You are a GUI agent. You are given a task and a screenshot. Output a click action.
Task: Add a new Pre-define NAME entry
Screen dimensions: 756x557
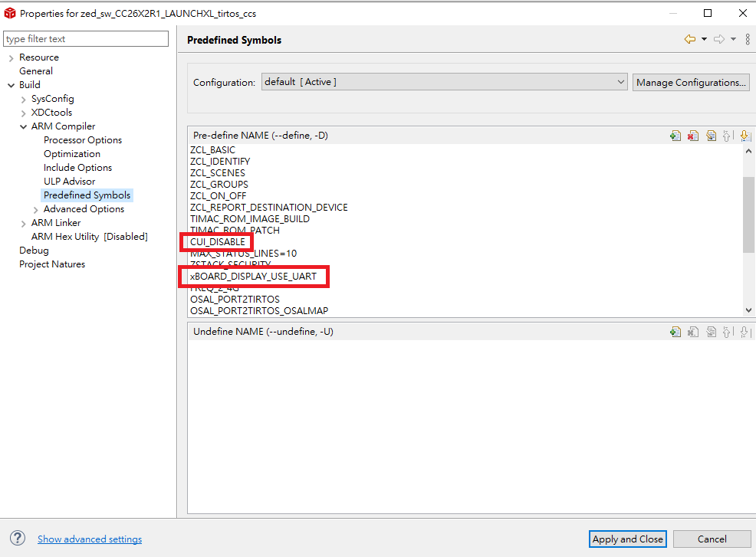[675, 136]
